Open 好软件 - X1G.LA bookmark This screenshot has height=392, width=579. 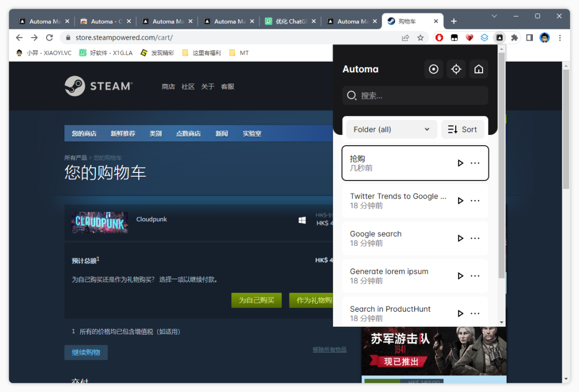pos(106,52)
